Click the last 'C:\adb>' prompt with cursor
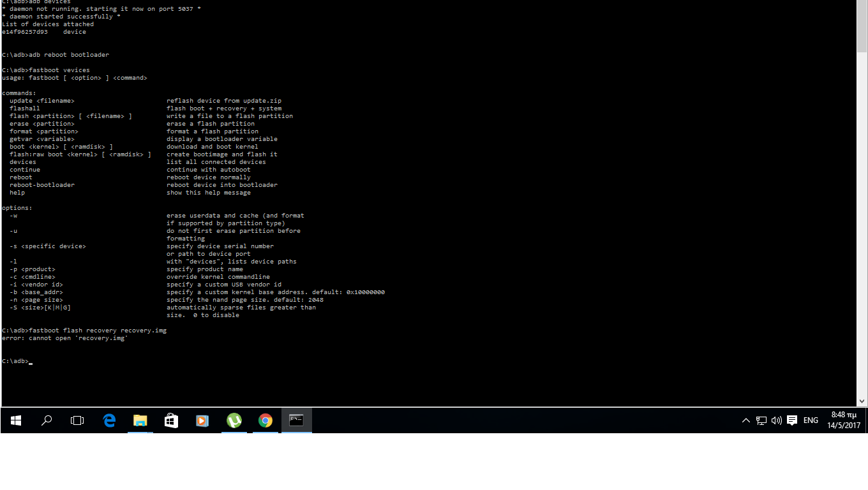Image resolution: width=868 pixels, height=490 pixels. pos(17,361)
